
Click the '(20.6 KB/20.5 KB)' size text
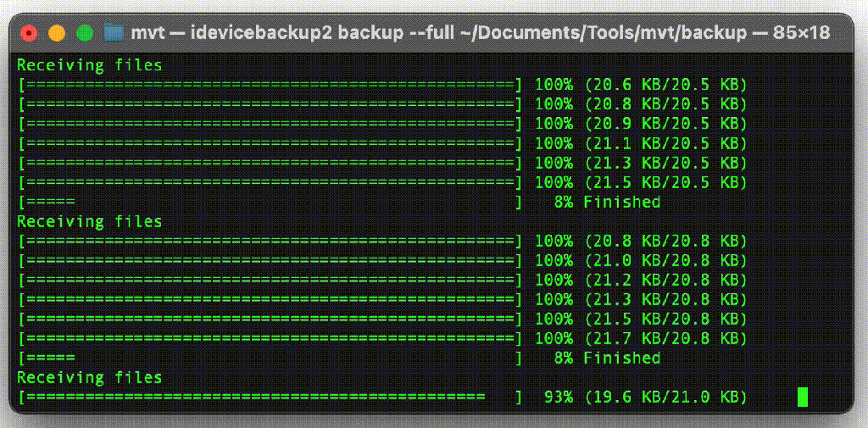point(665,85)
